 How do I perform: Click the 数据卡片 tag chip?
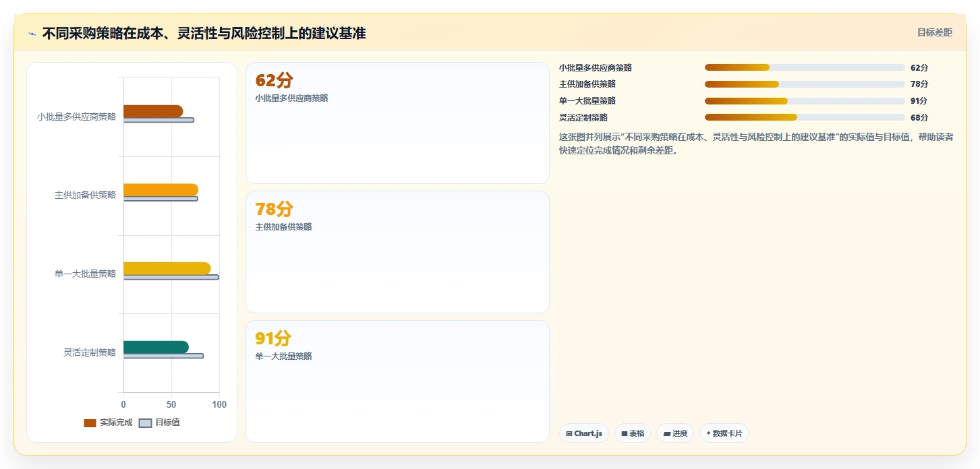(724, 433)
